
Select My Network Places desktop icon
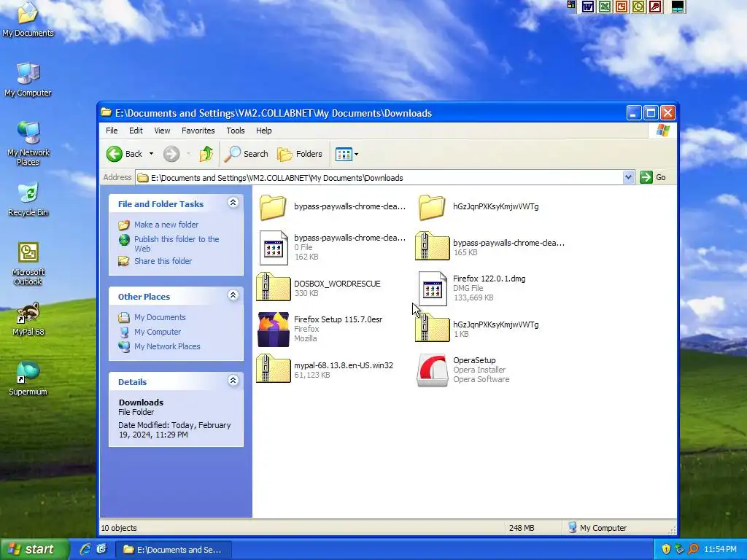[28, 144]
